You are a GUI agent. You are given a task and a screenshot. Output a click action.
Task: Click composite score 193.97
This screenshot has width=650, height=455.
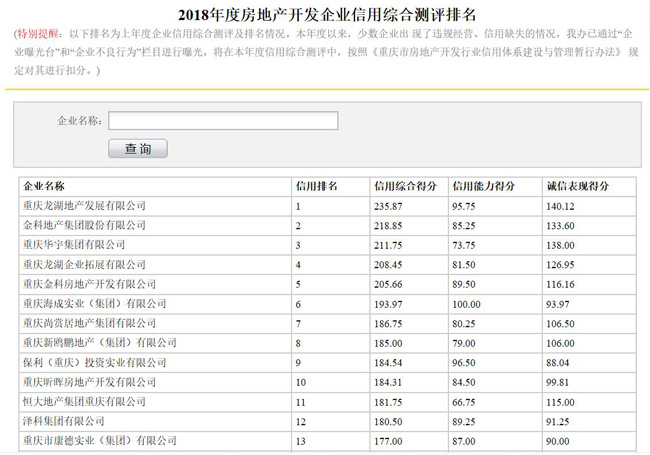point(388,304)
